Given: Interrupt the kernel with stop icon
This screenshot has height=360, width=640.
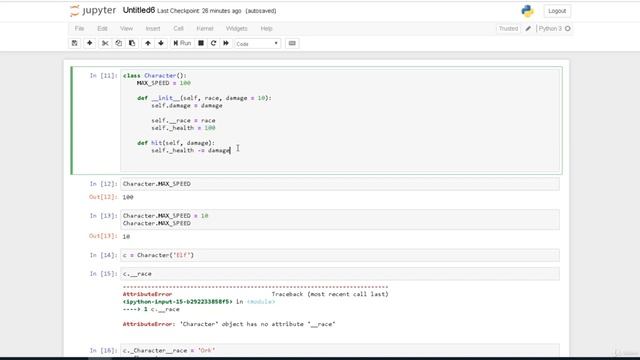Looking at the screenshot, I should pos(201,43).
